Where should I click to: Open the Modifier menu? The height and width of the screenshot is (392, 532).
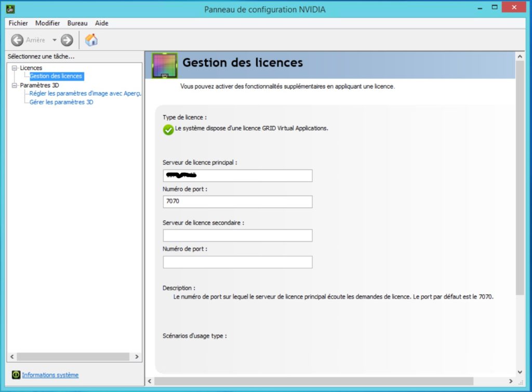(x=47, y=23)
